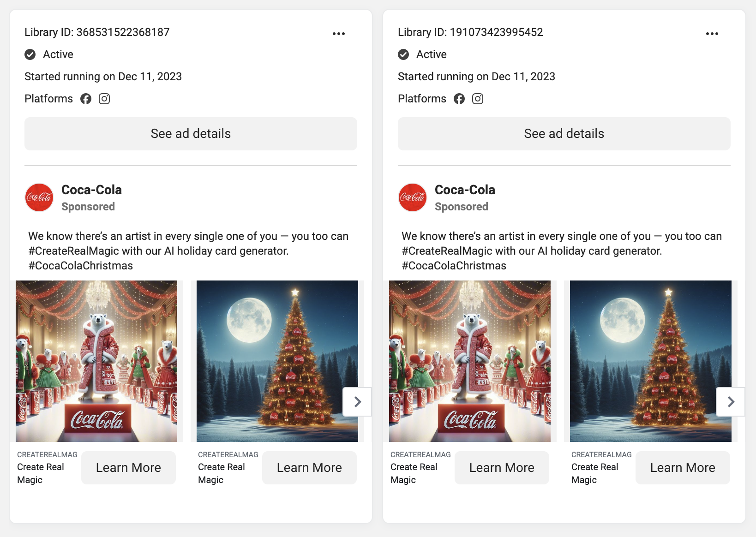This screenshot has height=537, width=756.
Task: Open ad details for Library ID 368531522368187
Action: coord(190,134)
